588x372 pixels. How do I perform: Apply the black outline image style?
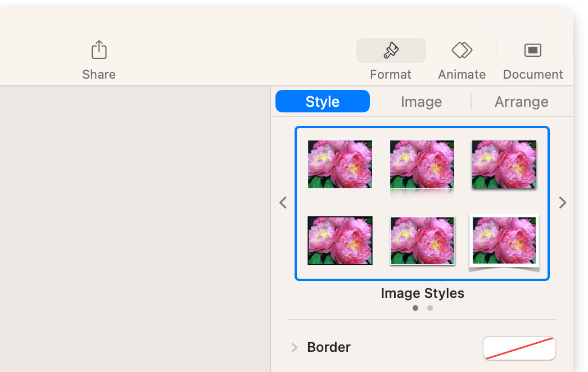(x=340, y=241)
